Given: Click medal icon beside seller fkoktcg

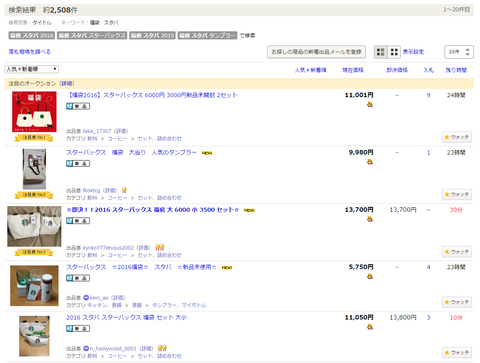Looking at the screenshot, I should point(124,190).
